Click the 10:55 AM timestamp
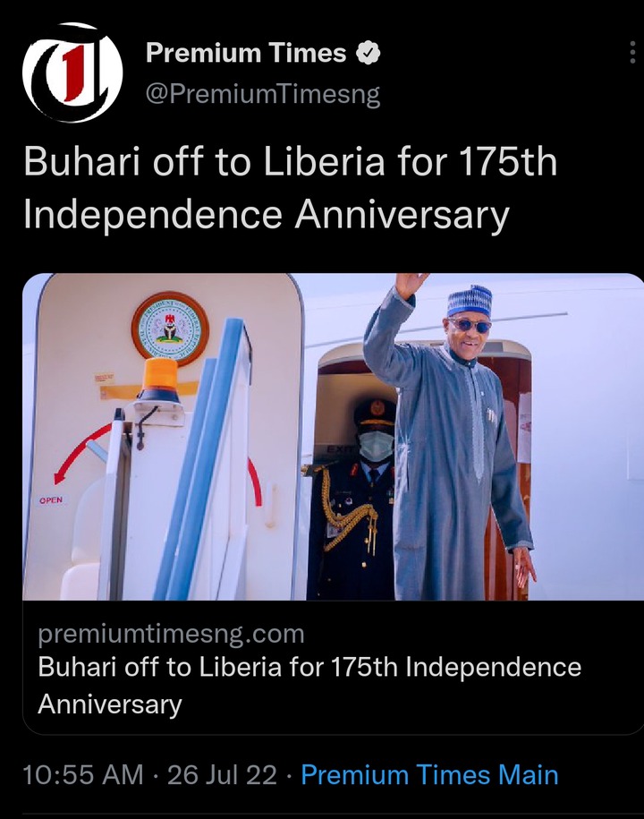644x819 pixels. pos(83,774)
